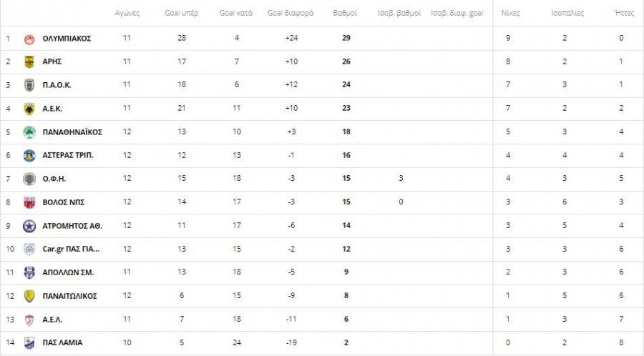
Task: Click the P.A.O.K. team crest icon
Action: (x=29, y=85)
